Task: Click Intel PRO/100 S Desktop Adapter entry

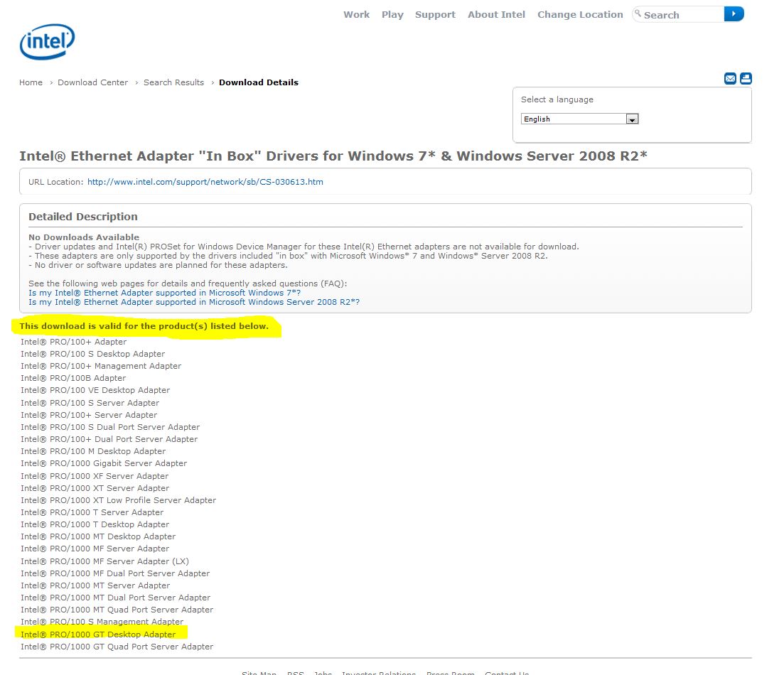Action: click(92, 354)
